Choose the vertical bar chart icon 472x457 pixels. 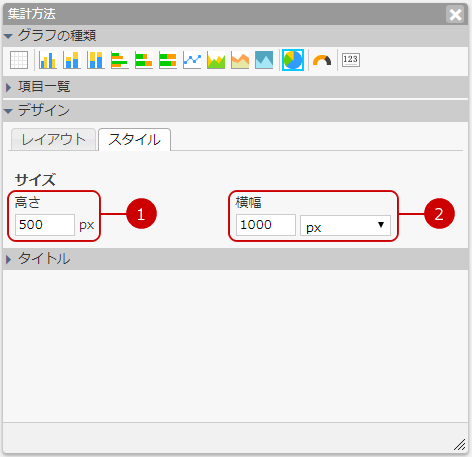coord(48,60)
